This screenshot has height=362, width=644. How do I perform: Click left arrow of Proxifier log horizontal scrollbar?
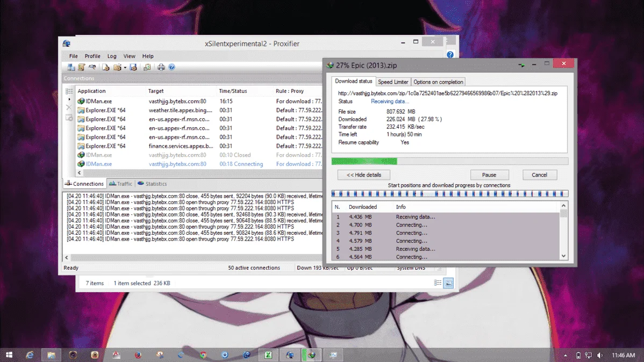click(67, 257)
